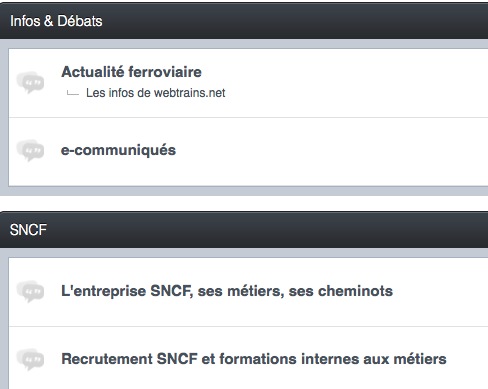This screenshot has height=389, width=488.
Task: Click the white gap above the SNCF header
Action: [244, 203]
